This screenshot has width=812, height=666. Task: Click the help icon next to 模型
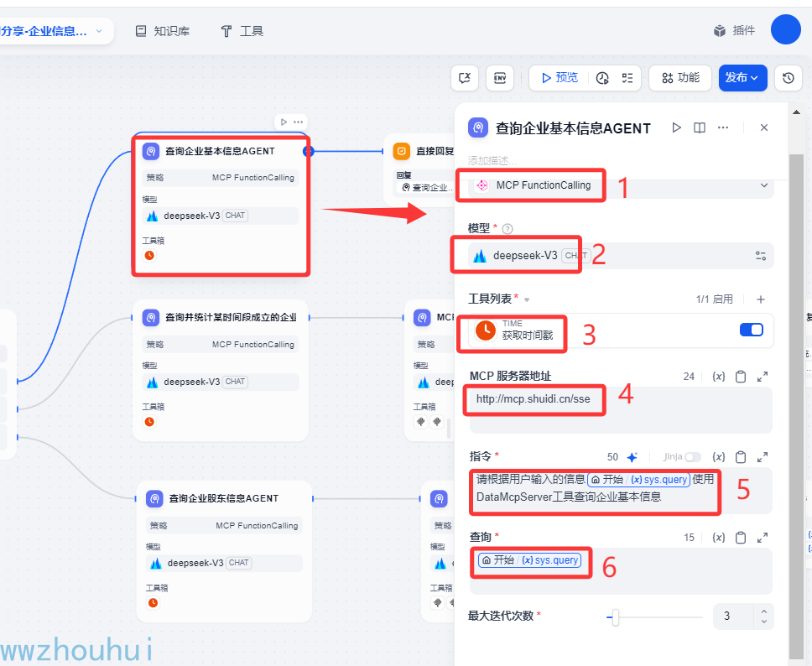tap(507, 228)
